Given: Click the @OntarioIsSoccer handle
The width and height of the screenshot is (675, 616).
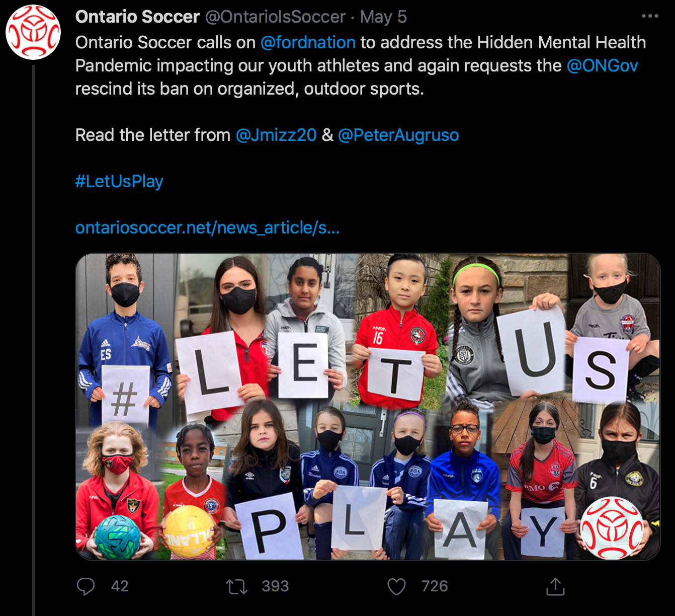Looking at the screenshot, I should (x=275, y=17).
